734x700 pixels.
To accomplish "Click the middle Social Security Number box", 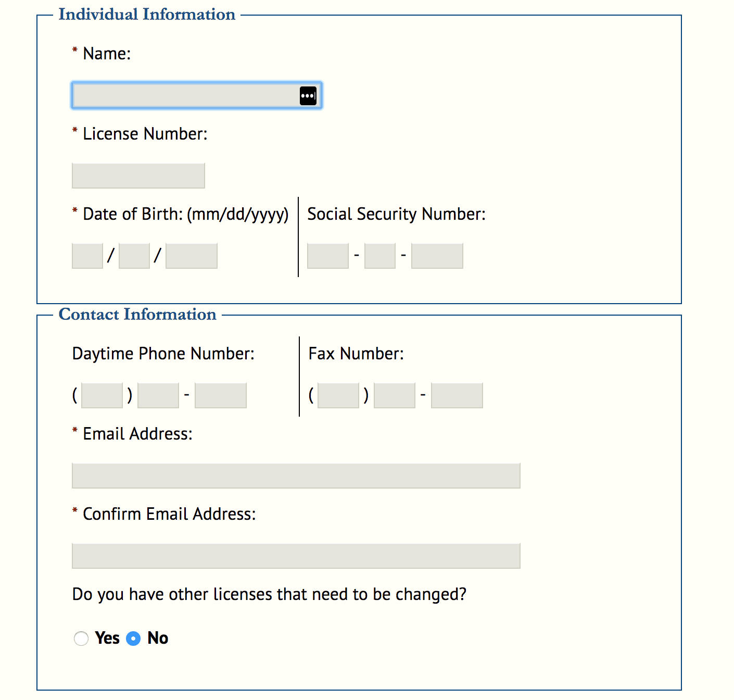I will coord(380,256).
